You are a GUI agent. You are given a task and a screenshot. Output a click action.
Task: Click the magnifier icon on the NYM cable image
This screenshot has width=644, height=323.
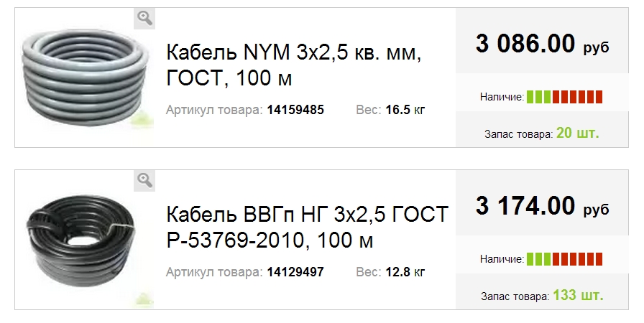[x=145, y=19]
